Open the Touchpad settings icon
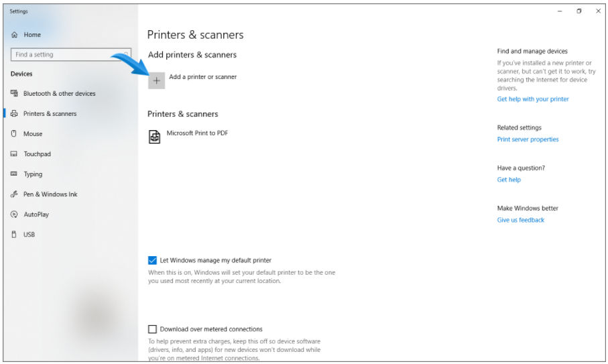 pos(14,154)
